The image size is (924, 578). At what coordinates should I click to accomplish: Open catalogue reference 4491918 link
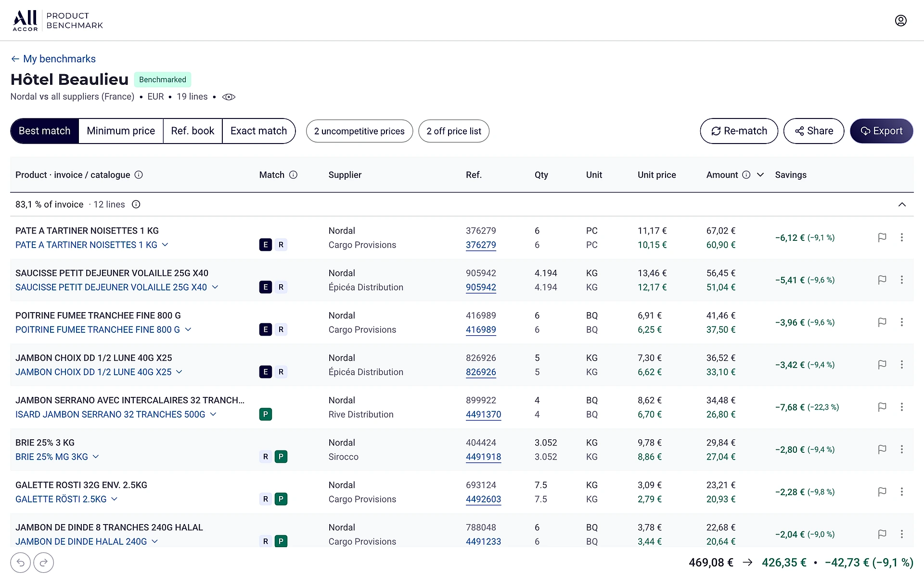(x=483, y=457)
